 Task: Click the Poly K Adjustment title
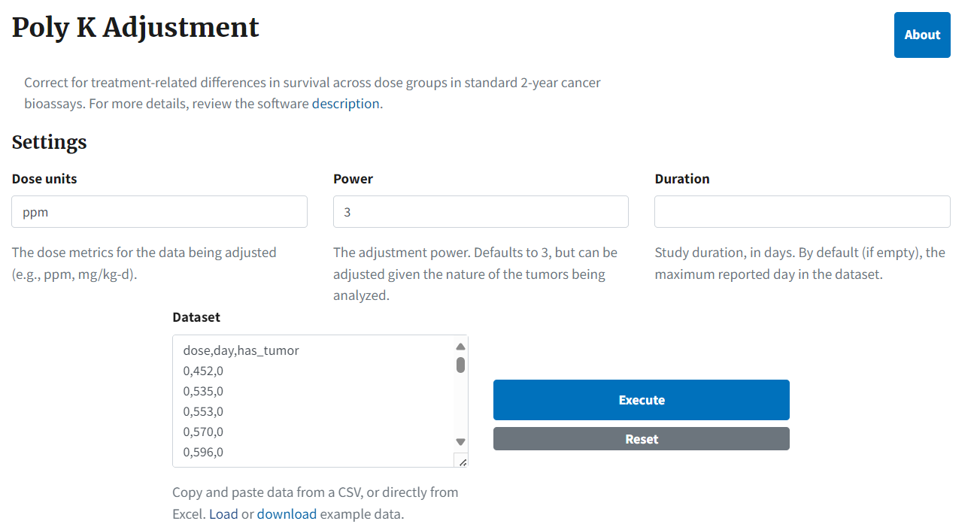pyautogui.click(x=135, y=27)
